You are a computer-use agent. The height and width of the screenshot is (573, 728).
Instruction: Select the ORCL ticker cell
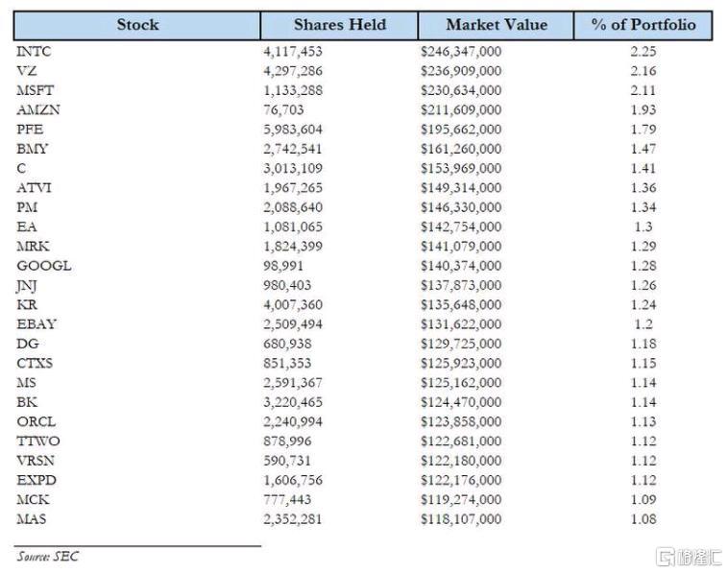pos(36,421)
